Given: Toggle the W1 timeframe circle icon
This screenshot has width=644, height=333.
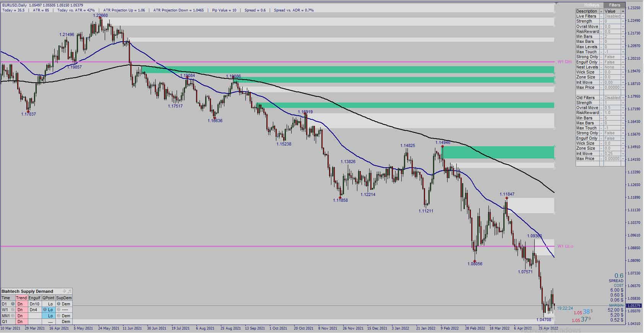Looking at the screenshot, I should point(13,310).
